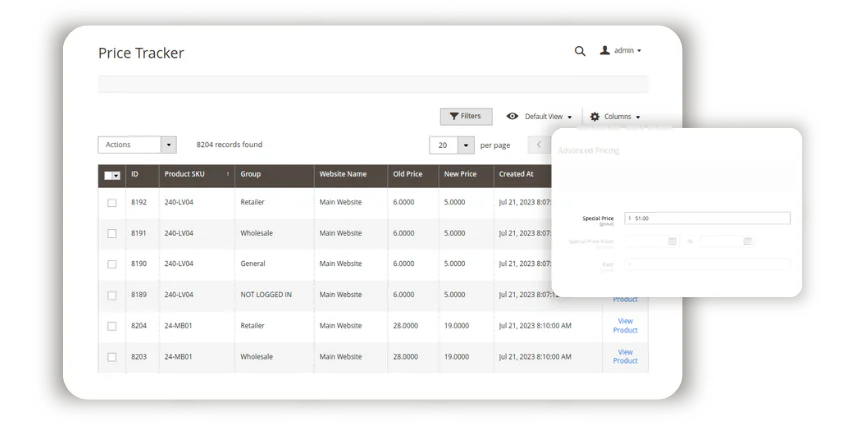Check the row with ID 8204
This screenshot has height=425, width=853.
[x=112, y=326]
